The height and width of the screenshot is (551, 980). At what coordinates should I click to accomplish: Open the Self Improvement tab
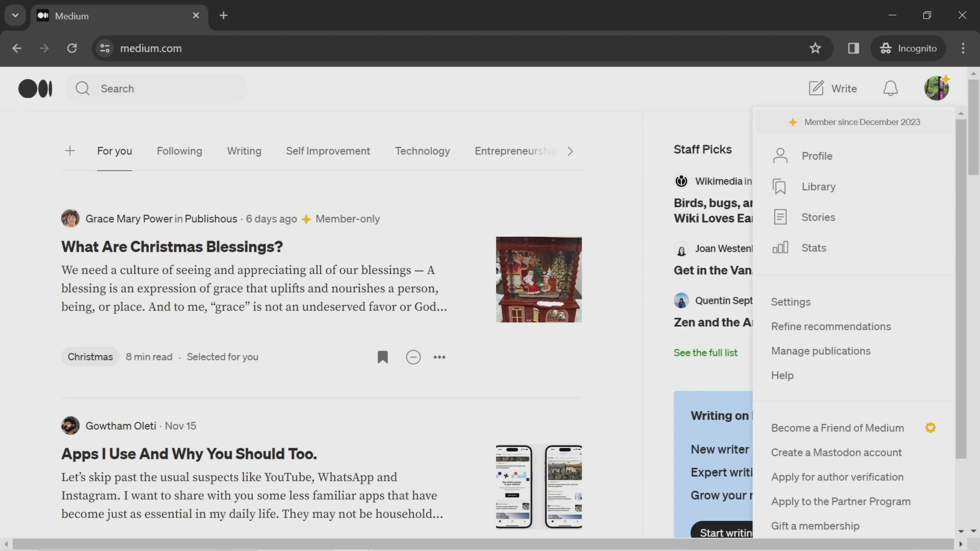[x=328, y=151]
